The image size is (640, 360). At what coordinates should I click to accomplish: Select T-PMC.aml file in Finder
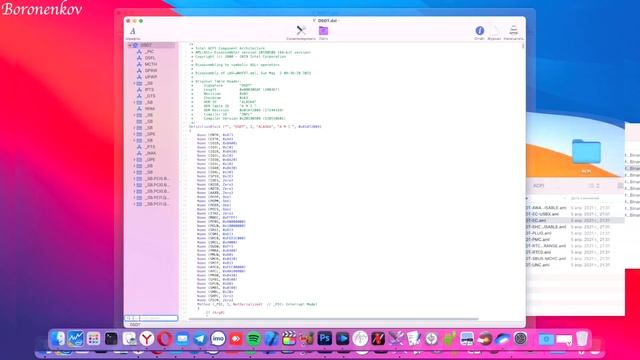coord(538,240)
